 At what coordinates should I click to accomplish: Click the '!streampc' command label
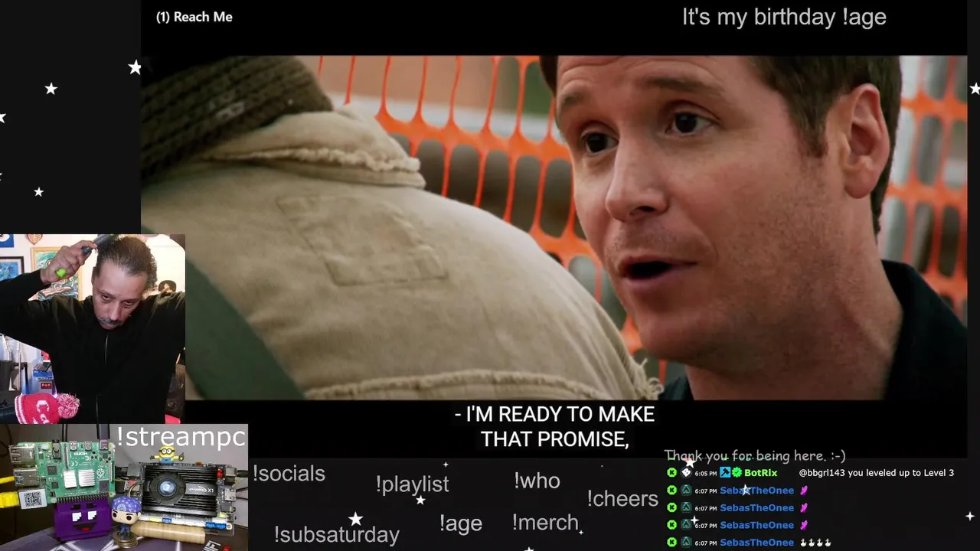(181, 437)
